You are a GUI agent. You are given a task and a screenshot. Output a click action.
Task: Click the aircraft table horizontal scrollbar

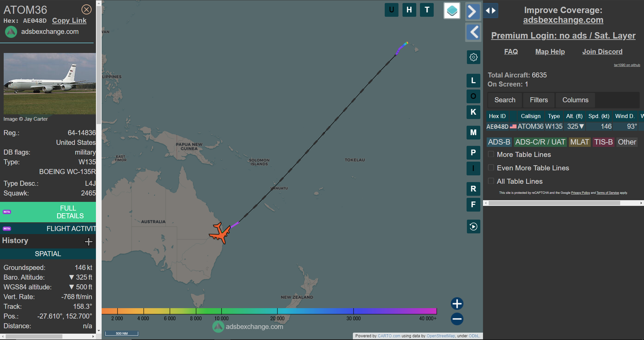click(x=554, y=203)
